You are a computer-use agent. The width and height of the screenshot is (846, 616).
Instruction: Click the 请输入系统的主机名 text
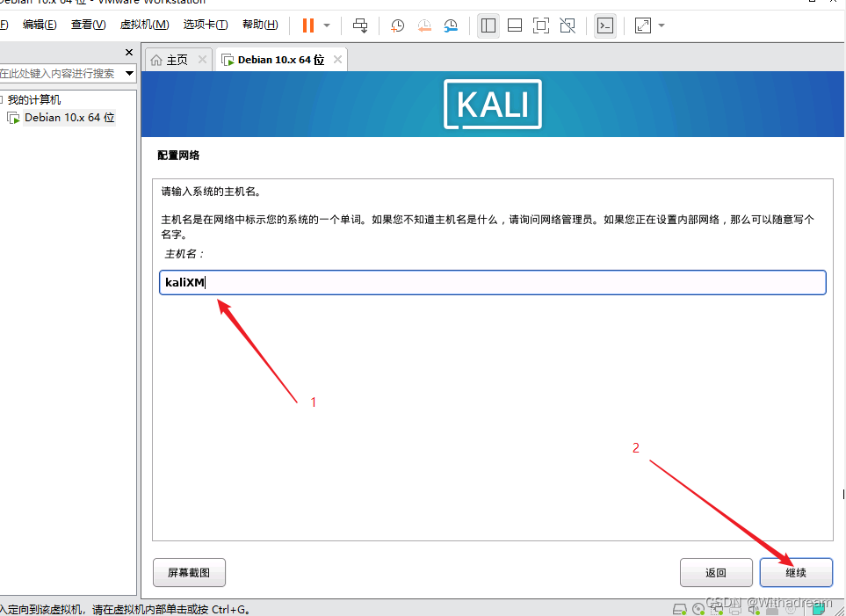pyautogui.click(x=211, y=192)
